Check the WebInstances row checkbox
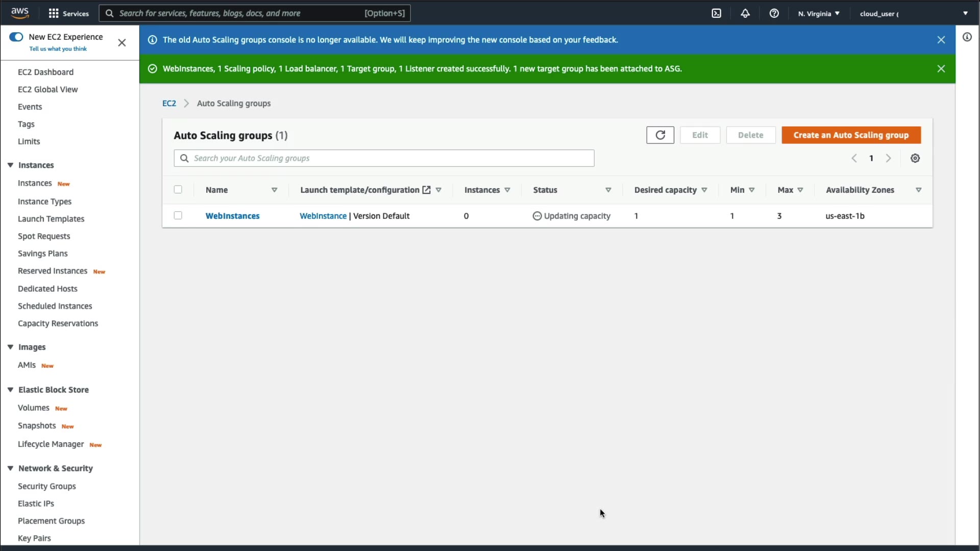 pos(178,215)
